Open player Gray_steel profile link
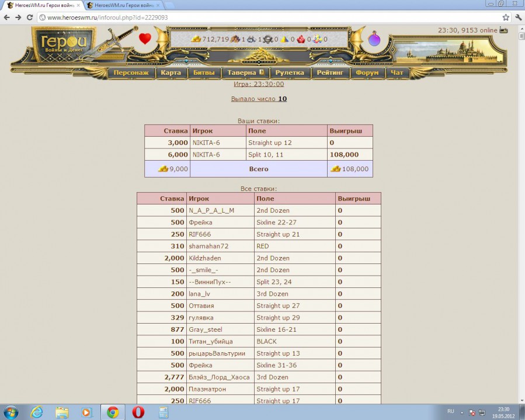 tap(205, 329)
